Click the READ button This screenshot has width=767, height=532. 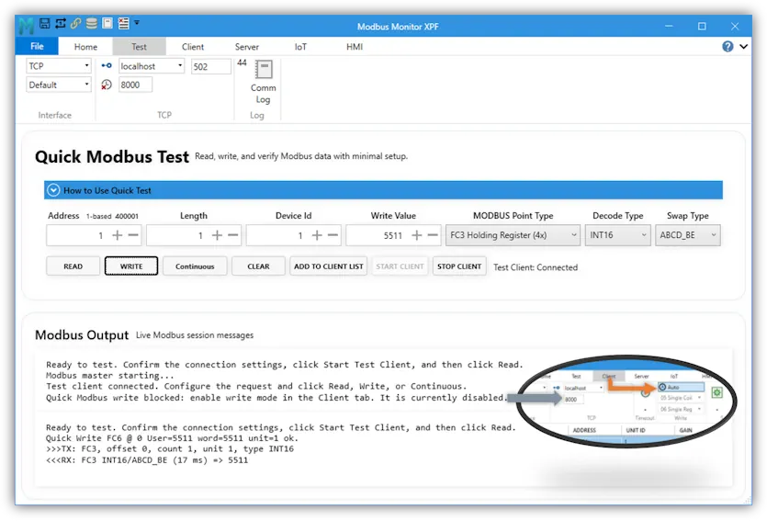pyautogui.click(x=73, y=266)
